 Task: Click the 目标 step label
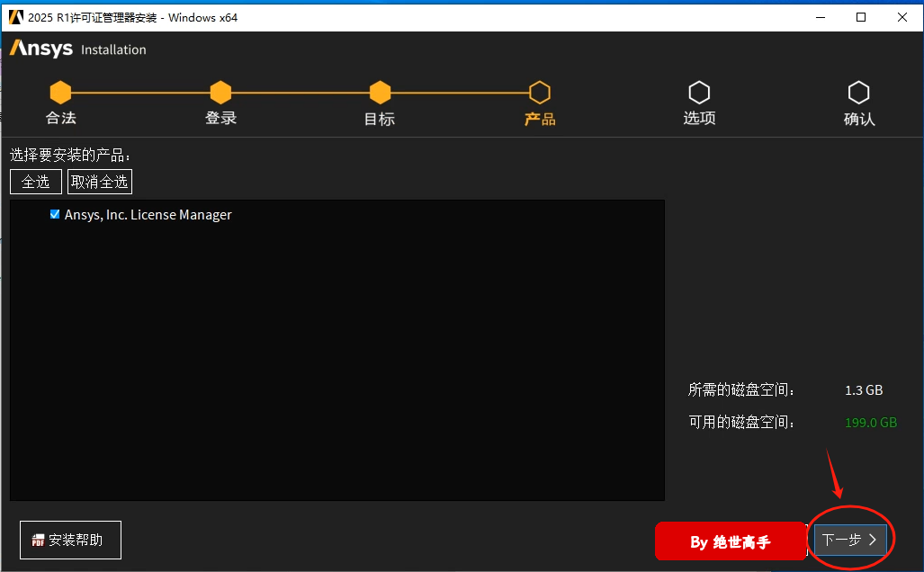point(380,119)
